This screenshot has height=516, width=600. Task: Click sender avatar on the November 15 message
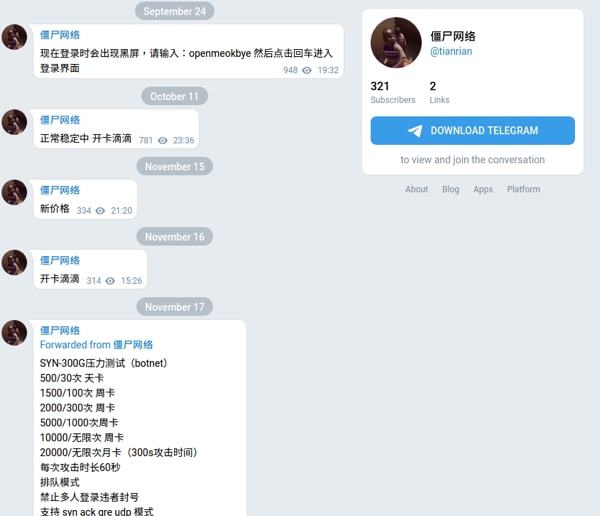pyautogui.click(x=15, y=192)
